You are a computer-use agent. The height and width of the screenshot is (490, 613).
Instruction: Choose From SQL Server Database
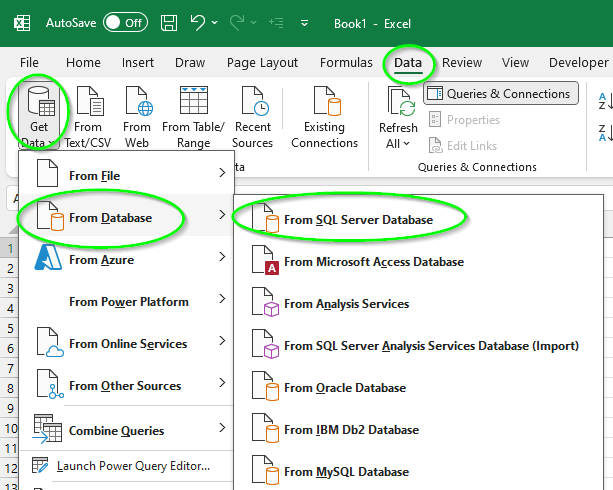(419, 217)
